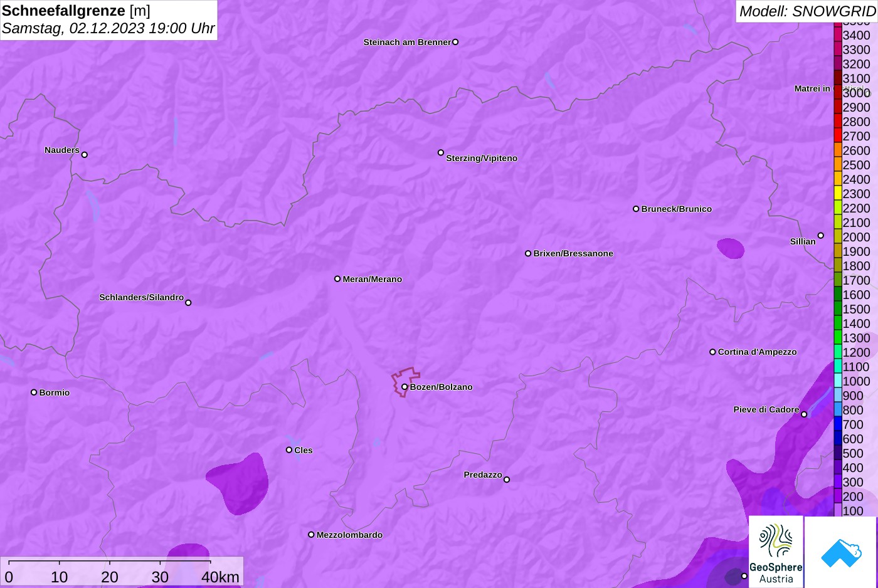
Task: Click the 20 scale bar tick label
Action: click(110, 577)
